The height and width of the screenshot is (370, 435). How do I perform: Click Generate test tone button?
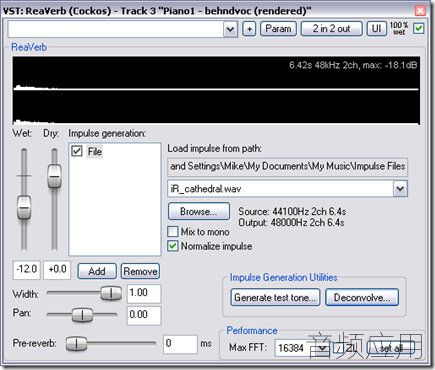[275, 297]
